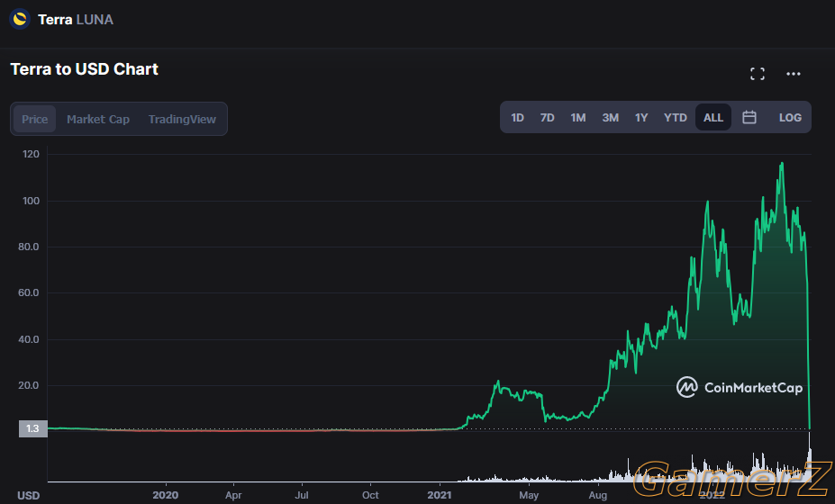Image resolution: width=835 pixels, height=504 pixels.
Task: Select the 3M time range
Action: tap(611, 118)
